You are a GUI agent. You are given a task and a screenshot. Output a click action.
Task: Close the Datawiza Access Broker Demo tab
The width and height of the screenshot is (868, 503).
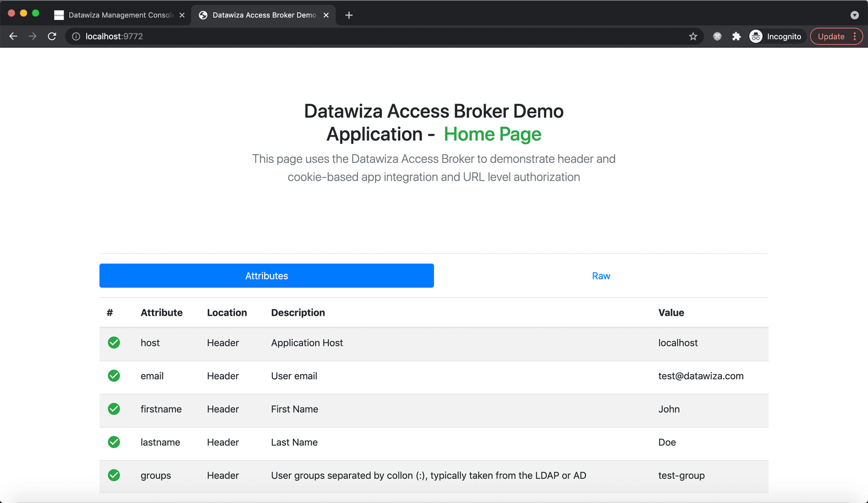pos(326,15)
